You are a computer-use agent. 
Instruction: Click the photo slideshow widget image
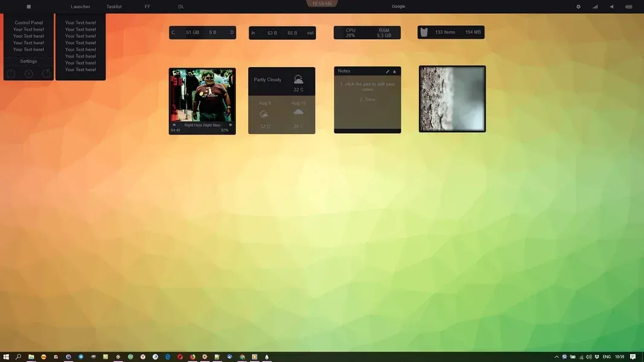coord(452,99)
